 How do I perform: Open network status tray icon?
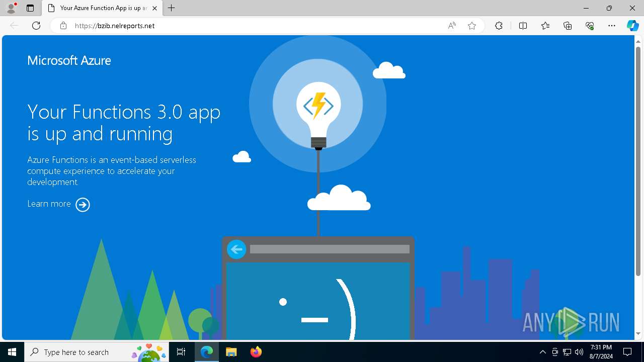pyautogui.click(x=567, y=352)
